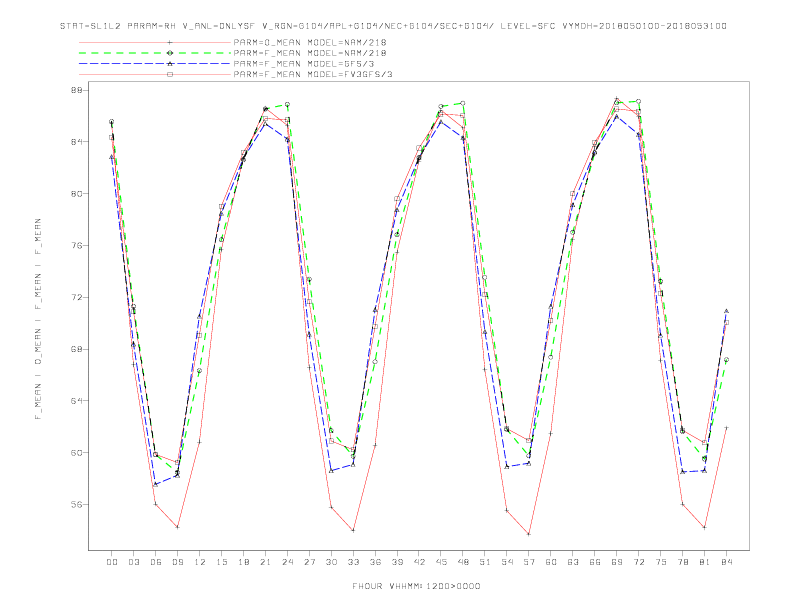Click the vertical y-axis label F_MEAN | O_MEAN
The height and width of the screenshot is (612, 792).
38,319
